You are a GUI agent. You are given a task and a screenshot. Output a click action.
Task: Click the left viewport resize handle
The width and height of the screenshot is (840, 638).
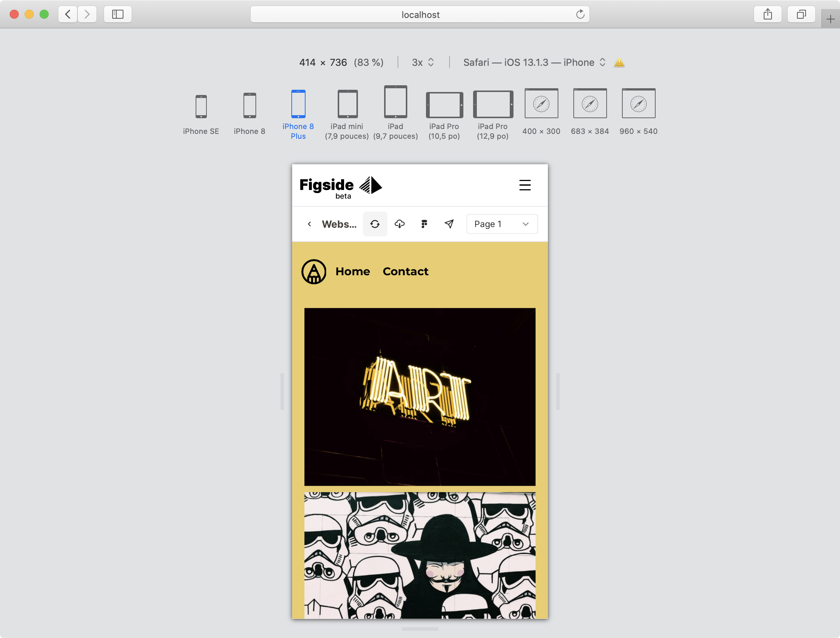click(x=282, y=392)
